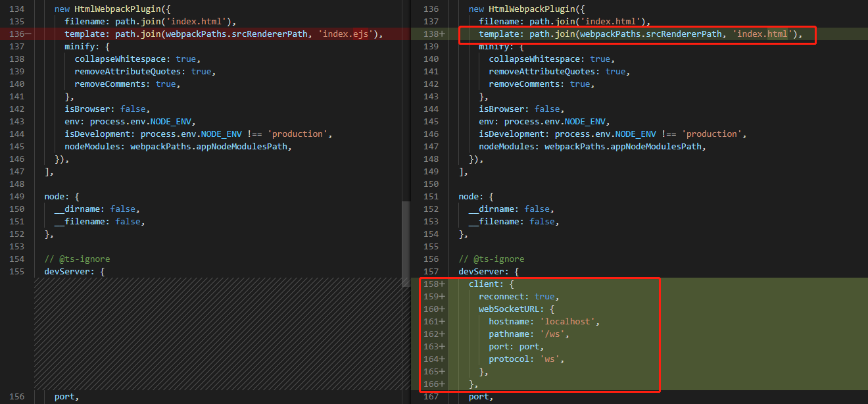
Task: Click 'port,' on line 167 in right pane
Action: pos(479,396)
